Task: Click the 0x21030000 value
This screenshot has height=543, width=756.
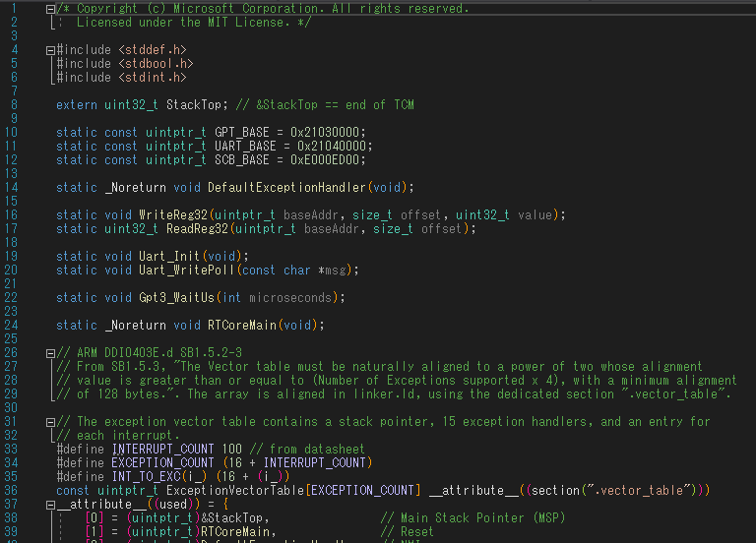Action: 325,133
